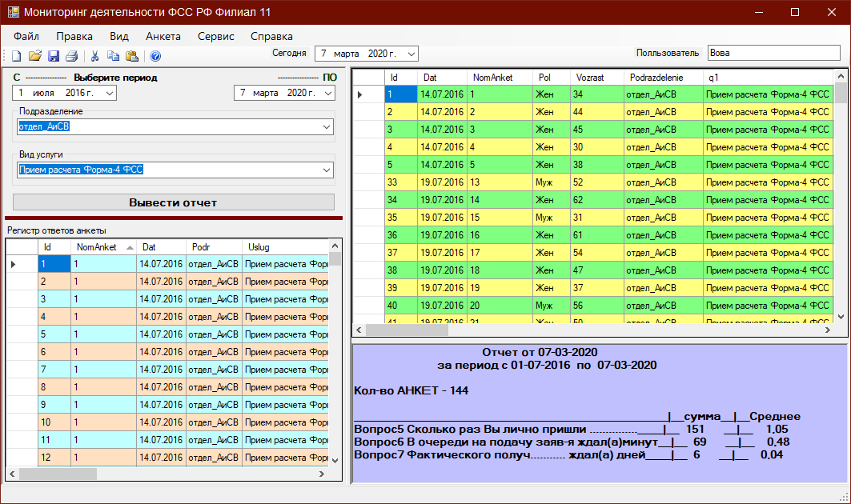Click the Print toolbar icon

point(71,56)
